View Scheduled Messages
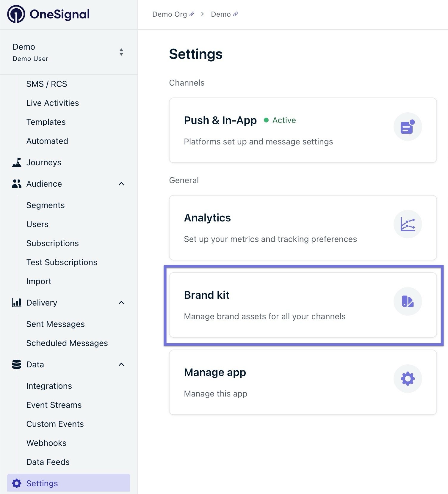This screenshot has width=448, height=494. click(67, 343)
